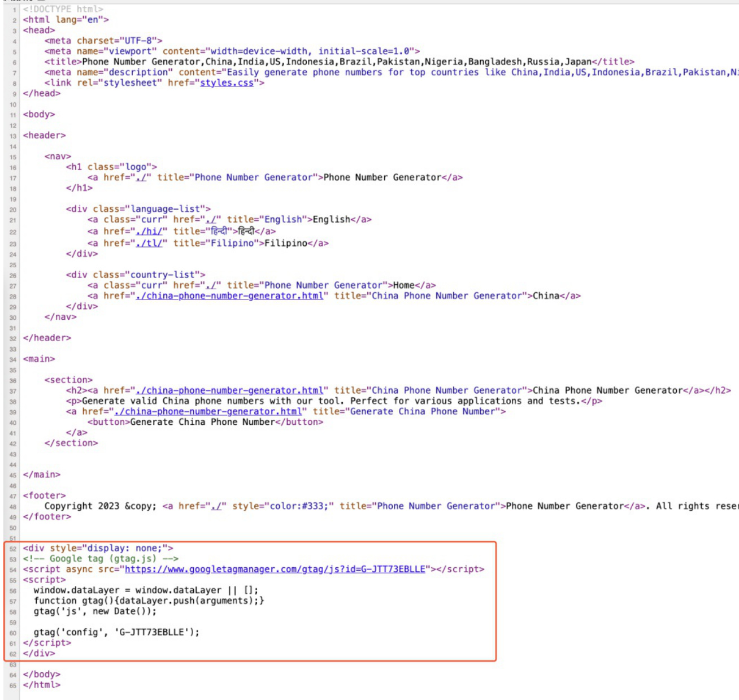
Task: Click line number 37 in the gutter
Action: pos(12,391)
